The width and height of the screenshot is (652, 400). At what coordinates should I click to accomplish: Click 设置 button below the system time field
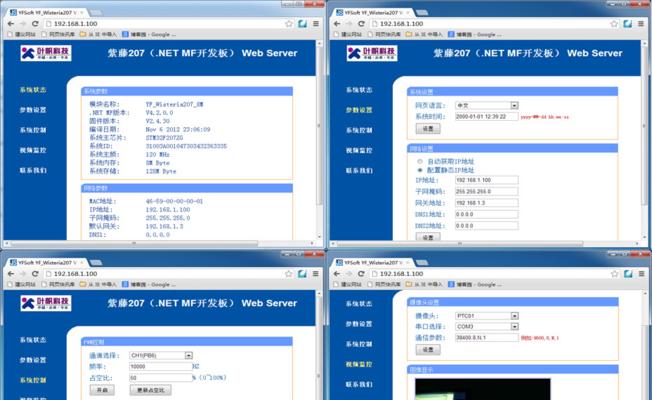click(428, 128)
